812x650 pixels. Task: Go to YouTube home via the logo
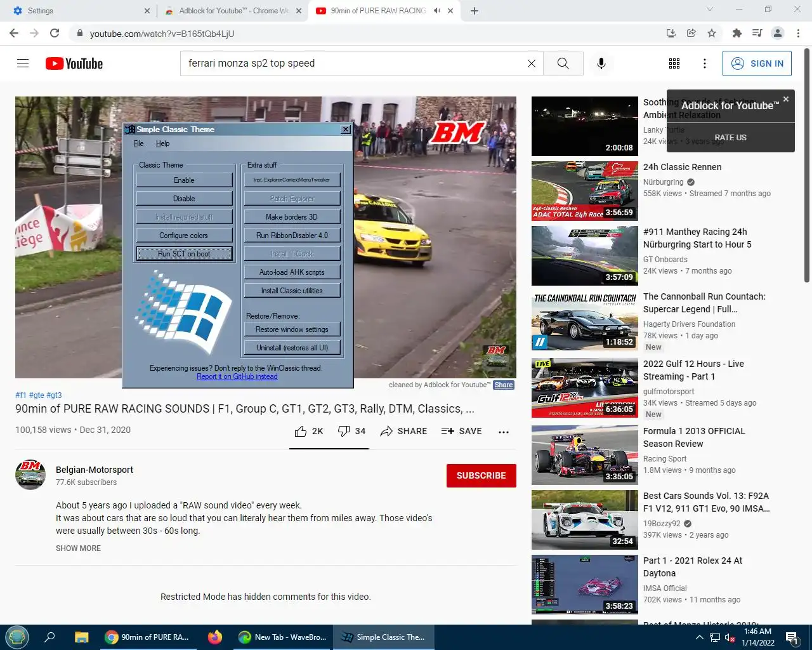(x=74, y=63)
